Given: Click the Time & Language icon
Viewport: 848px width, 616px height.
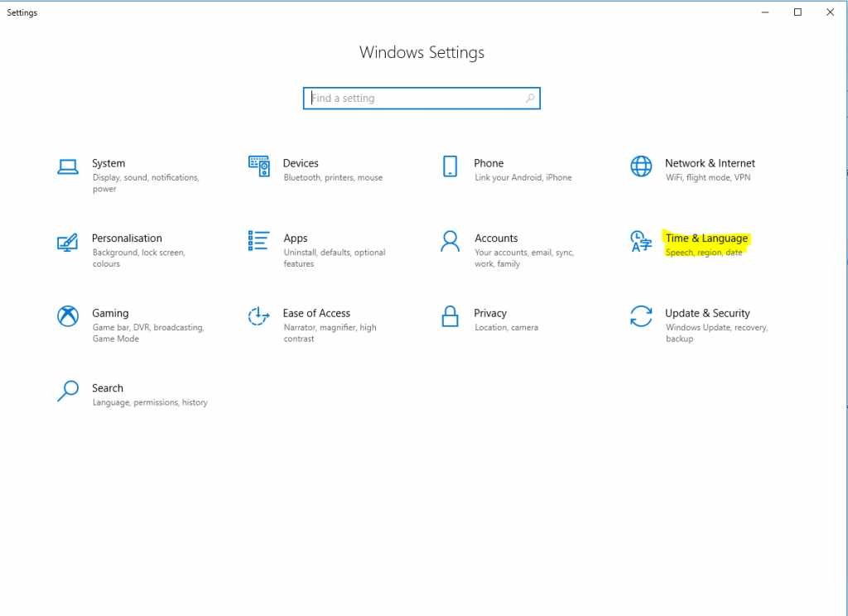Looking at the screenshot, I should pyautogui.click(x=641, y=241).
